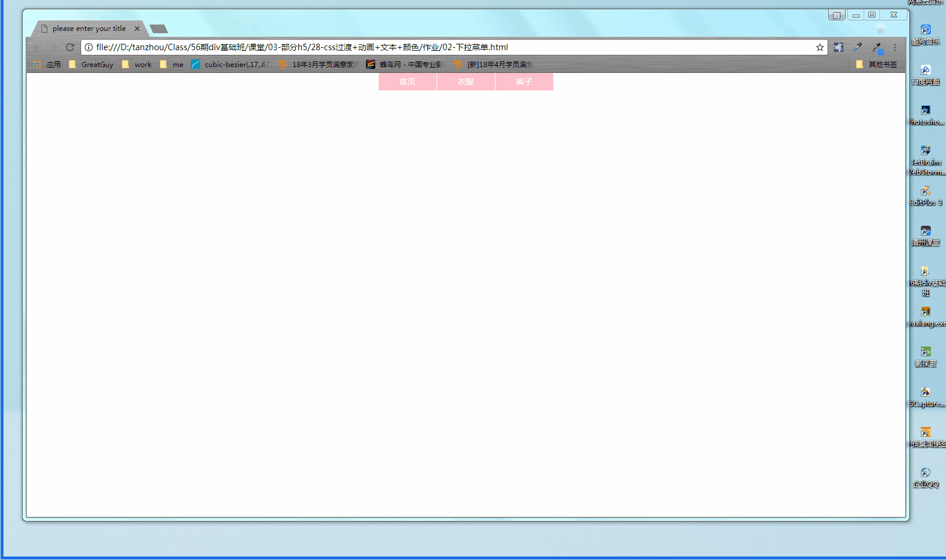The width and height of the screenshot is (946, 560).
Task: View site information icon in address bar
Action: pos(89,47)
